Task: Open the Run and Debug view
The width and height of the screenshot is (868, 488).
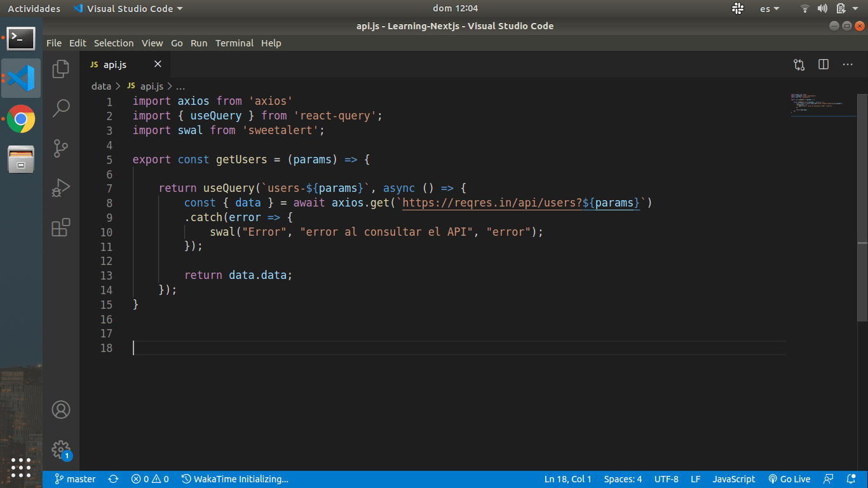Action: tap(61, 188)
